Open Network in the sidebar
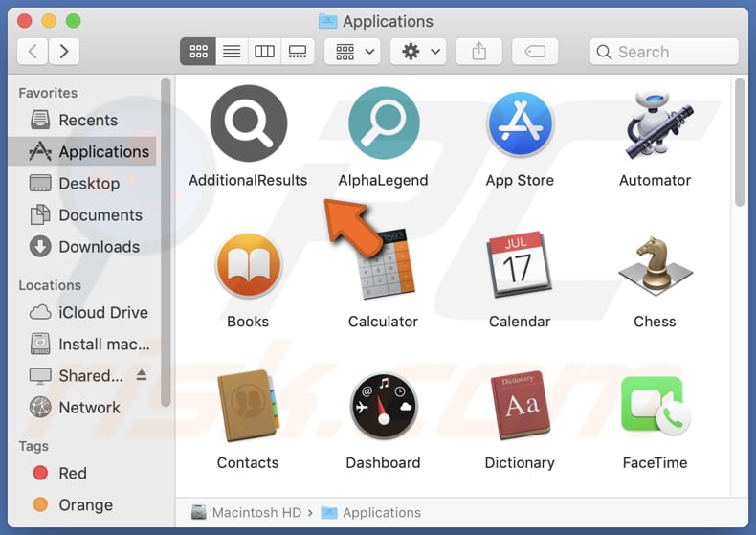Viewport: 756px width, 535px height. [82, 408]
